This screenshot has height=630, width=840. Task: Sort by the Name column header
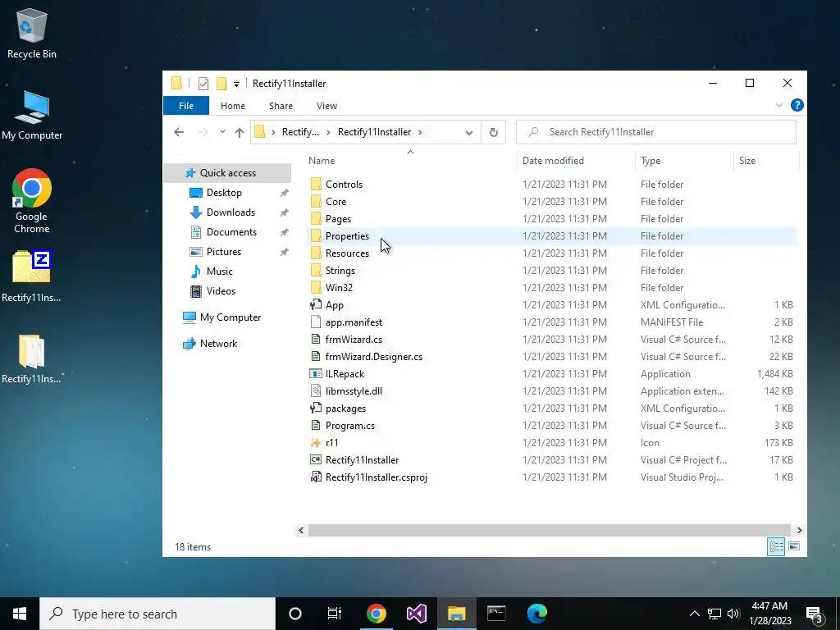coord(322,160)
